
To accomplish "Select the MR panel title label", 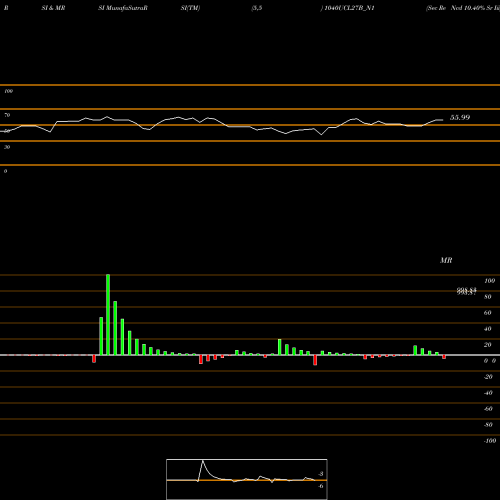I will (x=446, y=260).
